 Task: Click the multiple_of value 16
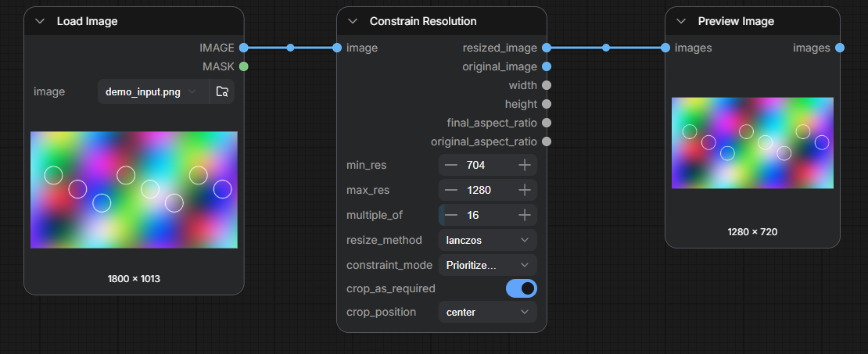pyautogui.click(x=473, y=215)
